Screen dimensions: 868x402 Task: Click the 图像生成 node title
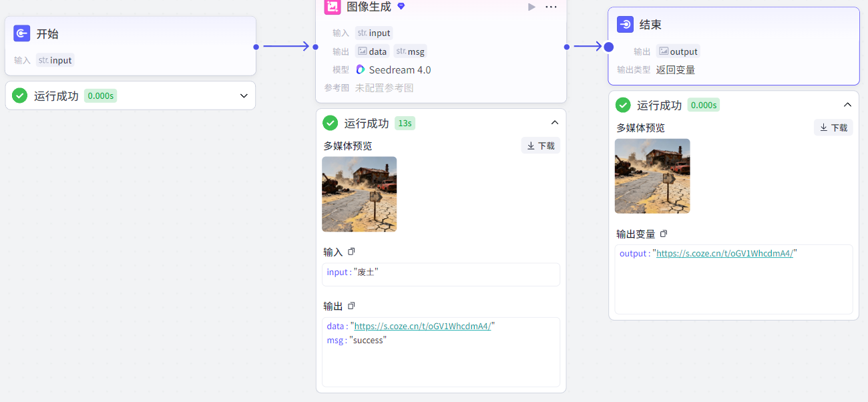point(369,7)
